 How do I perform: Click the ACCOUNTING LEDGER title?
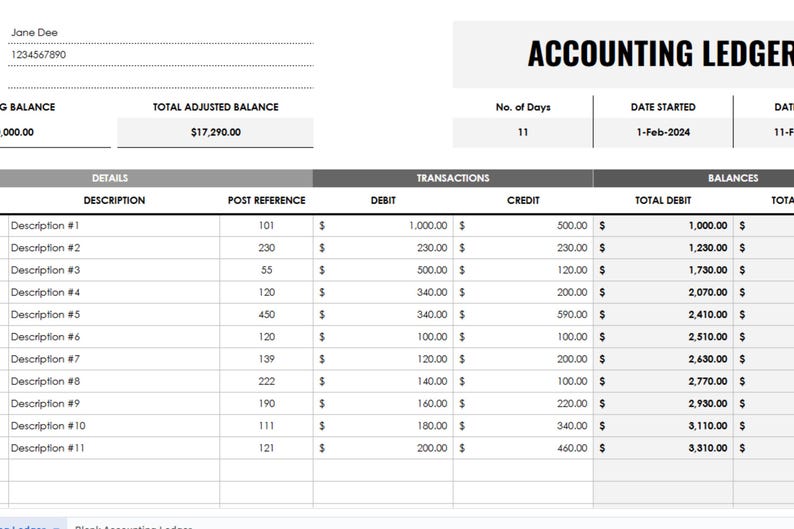pos(661,54)
